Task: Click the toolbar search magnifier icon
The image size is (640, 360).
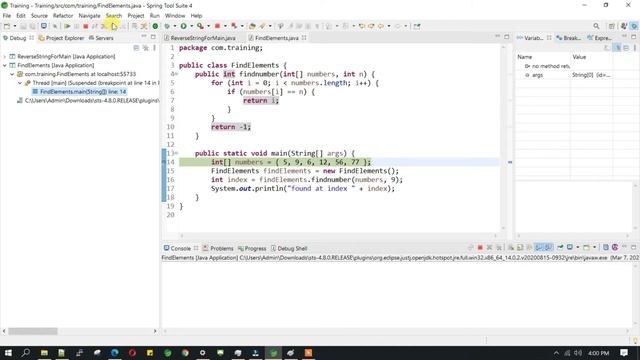Action: [x=596, y=26]
